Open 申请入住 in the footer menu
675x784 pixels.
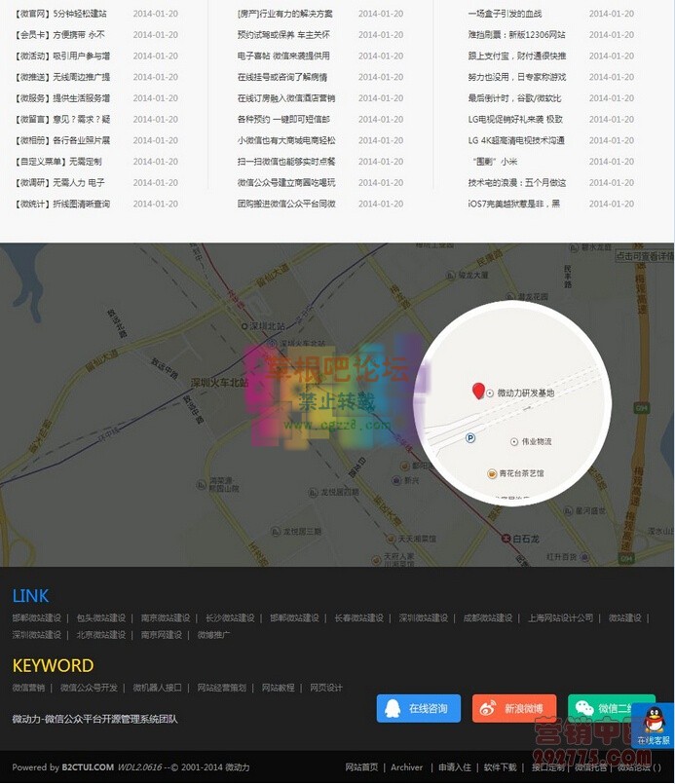pyautogui.click(x=455, y=767)
